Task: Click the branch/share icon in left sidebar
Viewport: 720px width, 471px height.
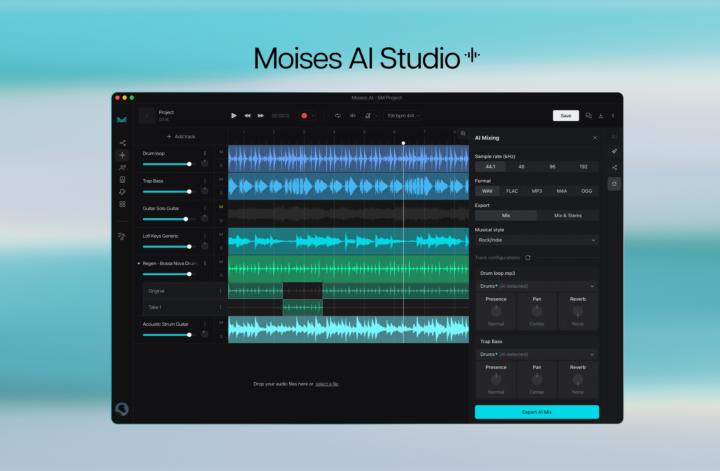Action: (123, 143)
